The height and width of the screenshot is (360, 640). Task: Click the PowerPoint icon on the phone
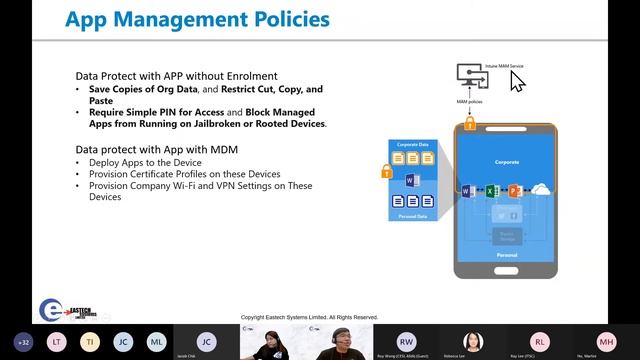(x=516, y=191)
